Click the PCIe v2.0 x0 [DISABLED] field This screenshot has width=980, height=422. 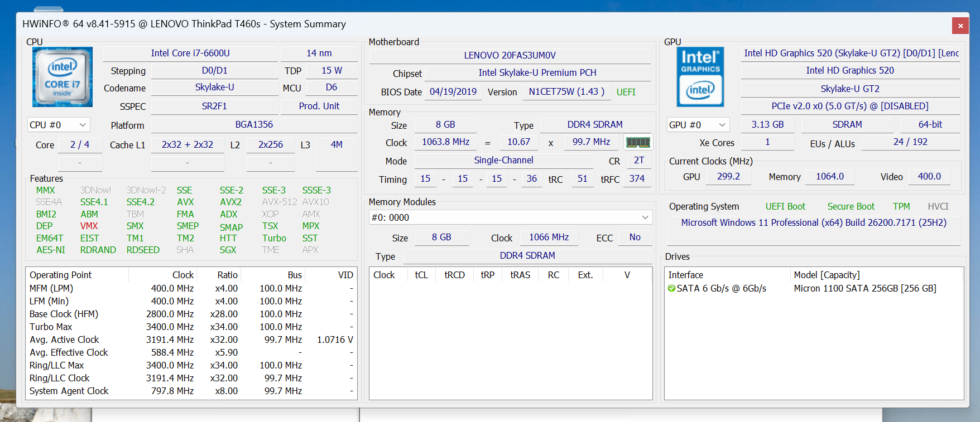[x=850, y=106]
